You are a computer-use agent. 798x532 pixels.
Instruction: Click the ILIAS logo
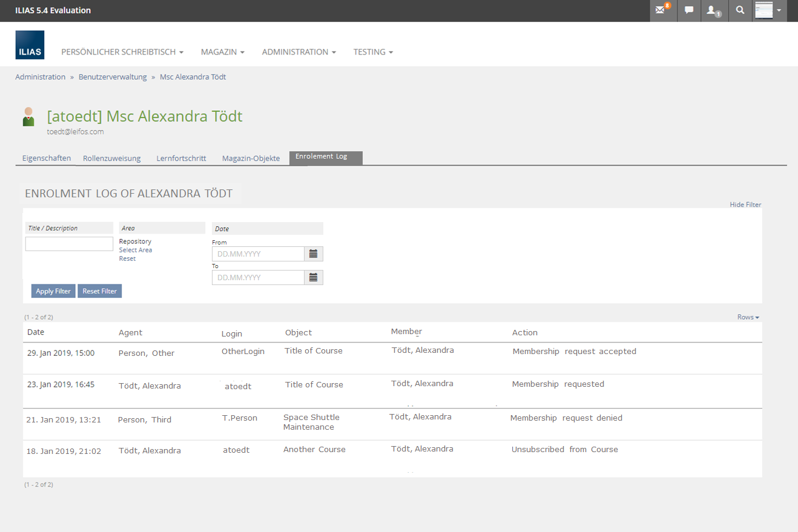coord(30,45)
